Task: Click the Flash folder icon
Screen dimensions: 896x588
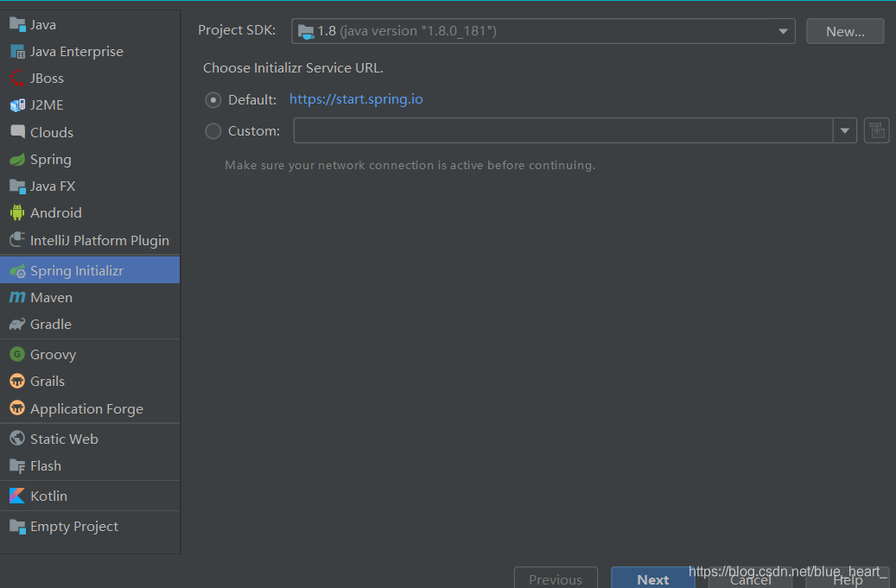Action: pyautogui.click(x=18, y=466)
